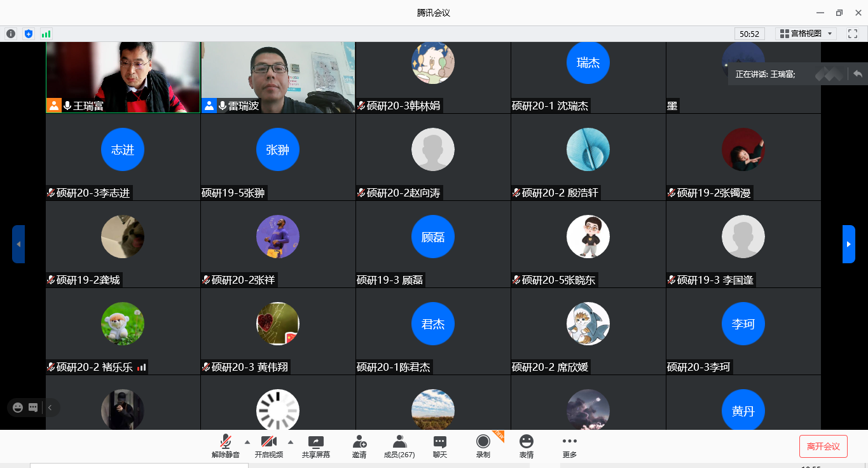The width and height of the screenshot is (868, 468).
Task: Turn on camera with 开启视频
Action: pyautogui.click(x=269, y=446)
